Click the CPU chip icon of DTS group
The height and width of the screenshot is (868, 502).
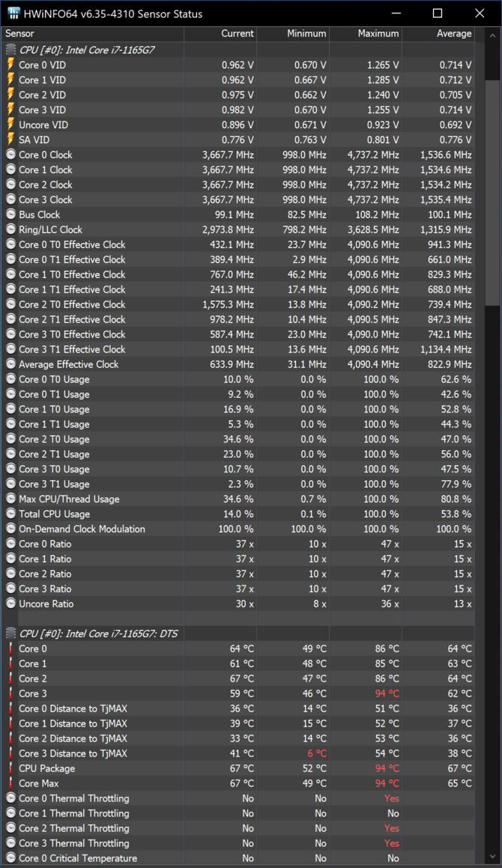(x=10, y=634)
